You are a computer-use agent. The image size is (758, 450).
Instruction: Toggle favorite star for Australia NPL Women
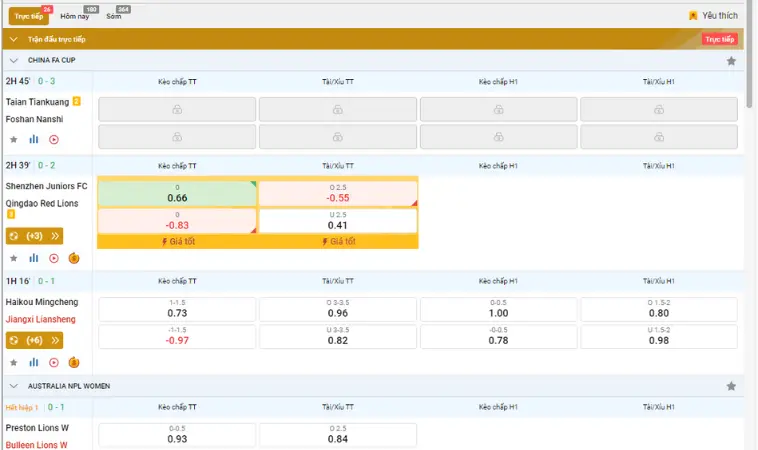point(731,386)
